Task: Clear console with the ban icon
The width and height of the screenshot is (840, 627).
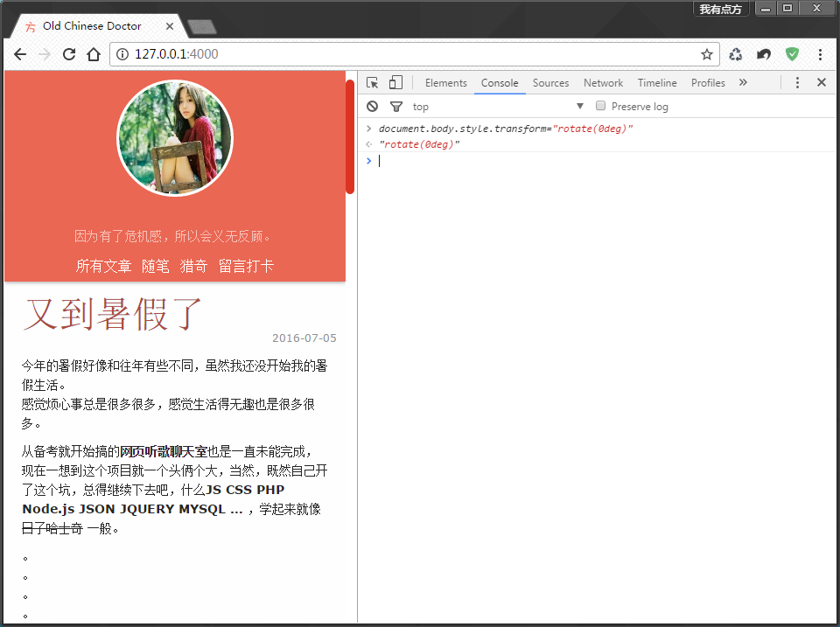Action: click(373, 107)
